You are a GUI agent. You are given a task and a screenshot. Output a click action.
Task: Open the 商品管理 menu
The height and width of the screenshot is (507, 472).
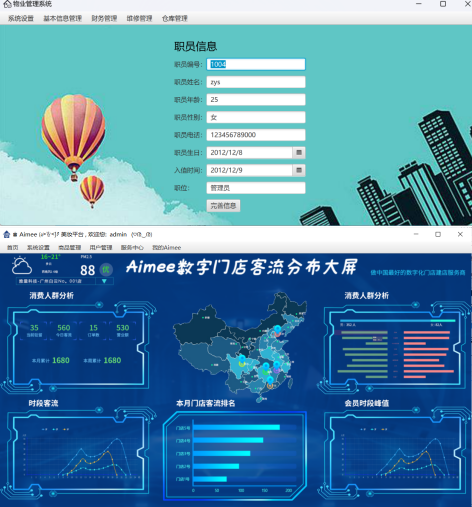70,247
